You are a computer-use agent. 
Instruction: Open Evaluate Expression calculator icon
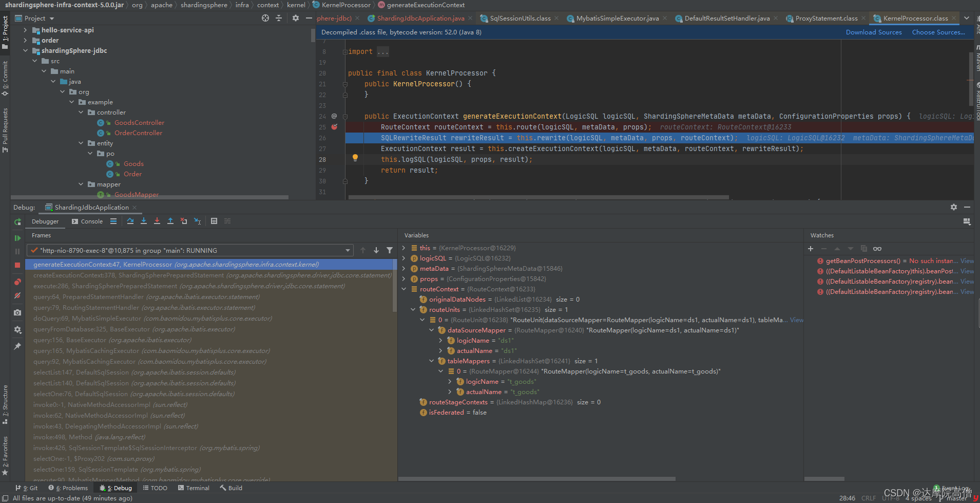[x=214, y=221]
